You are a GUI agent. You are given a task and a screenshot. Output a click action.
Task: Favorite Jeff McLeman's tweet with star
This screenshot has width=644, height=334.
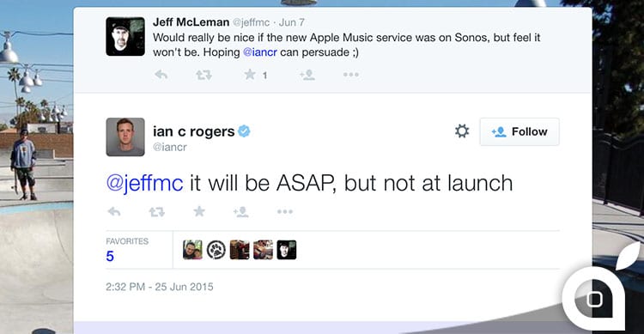pos(250,75)
